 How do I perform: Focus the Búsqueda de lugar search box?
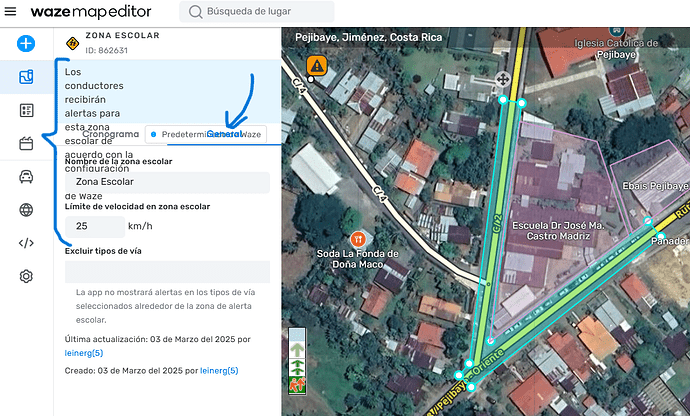coord(257,11)
